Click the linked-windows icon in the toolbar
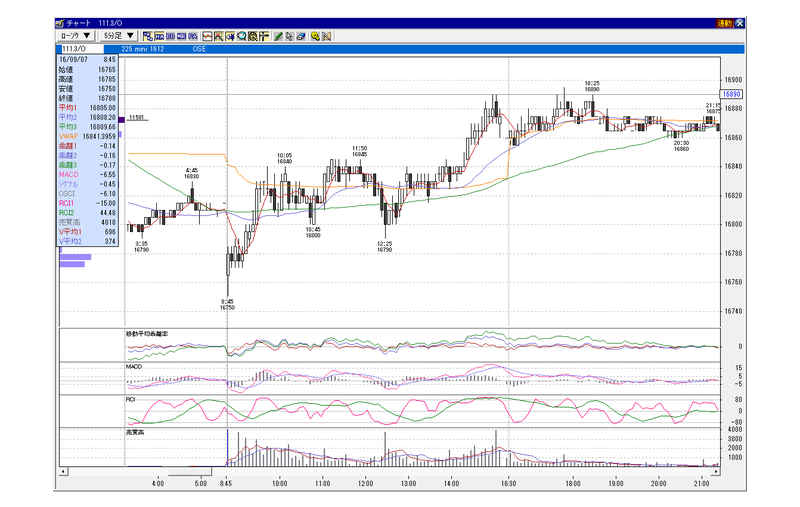This screenshot has width=800, height=507. [148, 36]
